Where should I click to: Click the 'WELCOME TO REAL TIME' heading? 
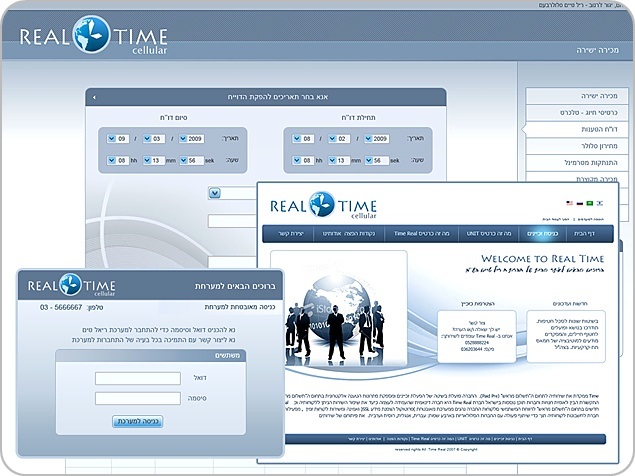coord(542,258)
